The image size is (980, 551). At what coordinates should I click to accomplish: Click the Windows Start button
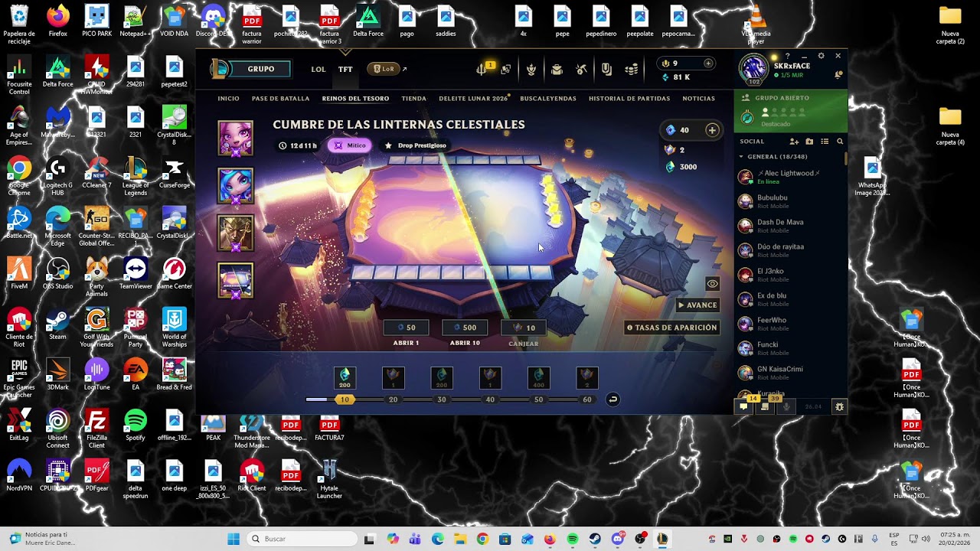(x=234, y=539)
